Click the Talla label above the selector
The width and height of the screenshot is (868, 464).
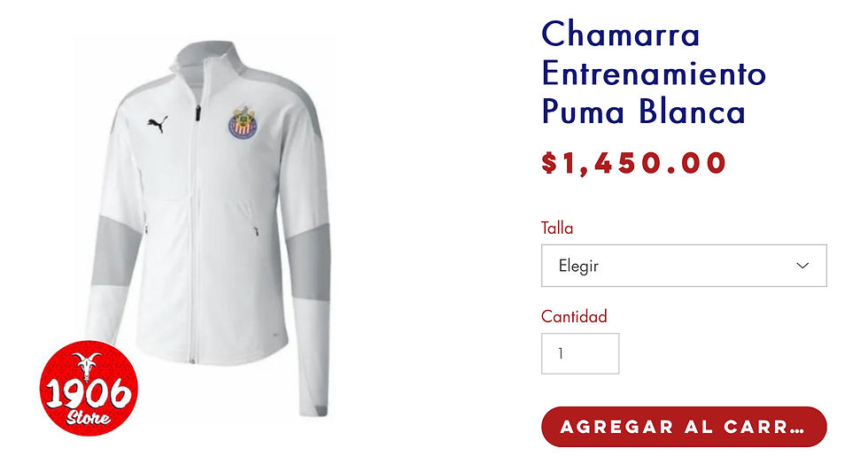point(557,228)
